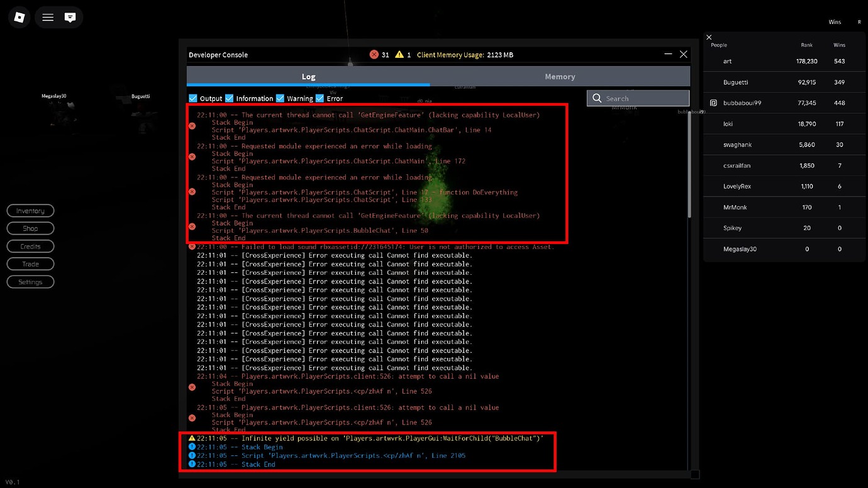This screenshot has width=868, height=488.
Task: Click the error icon beside the ChatBar entry
Action: pyautogui.click(x=192, y=126)
